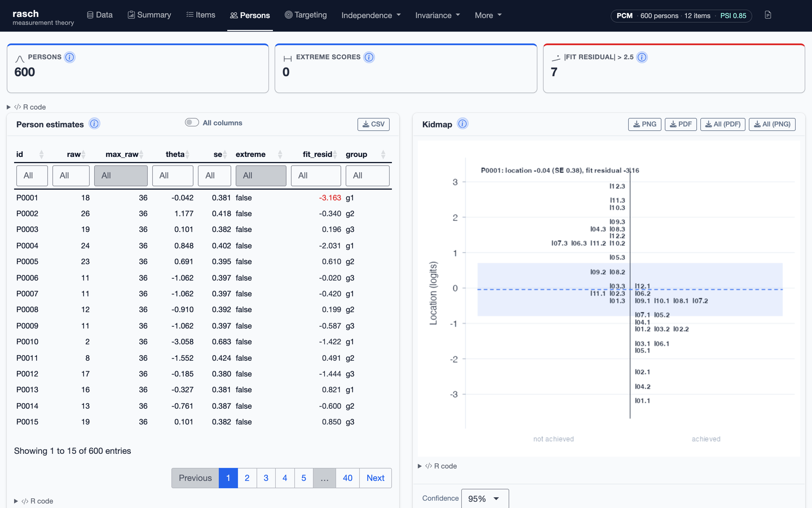Open the report document icon in navbar

point(768,15)
